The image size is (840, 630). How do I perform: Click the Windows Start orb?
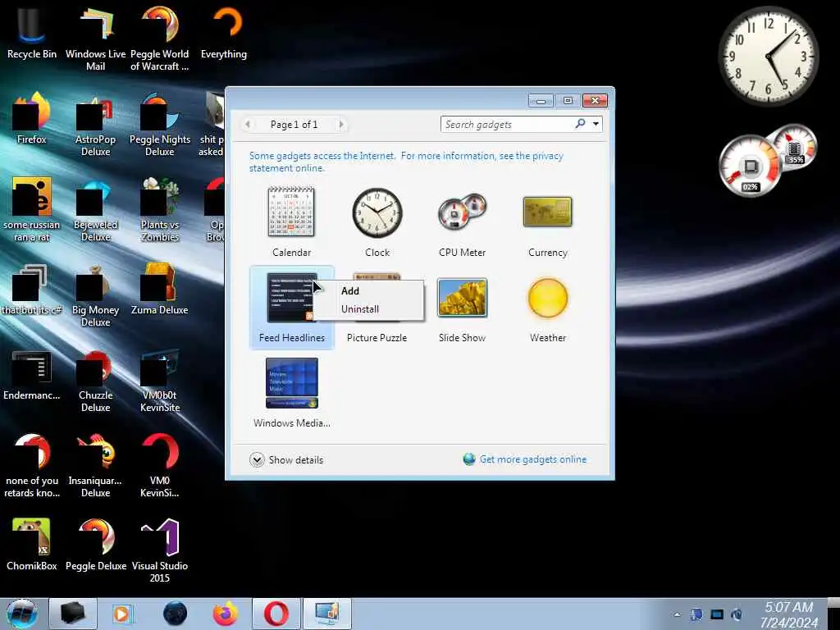(x=22, y=614)
